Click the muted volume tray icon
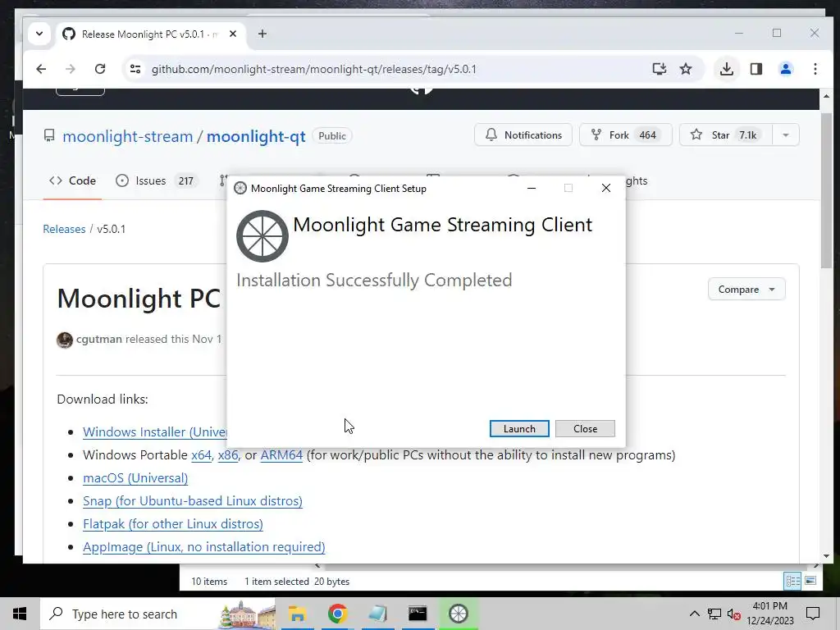 pyautogui.click(x=734, y=614)
